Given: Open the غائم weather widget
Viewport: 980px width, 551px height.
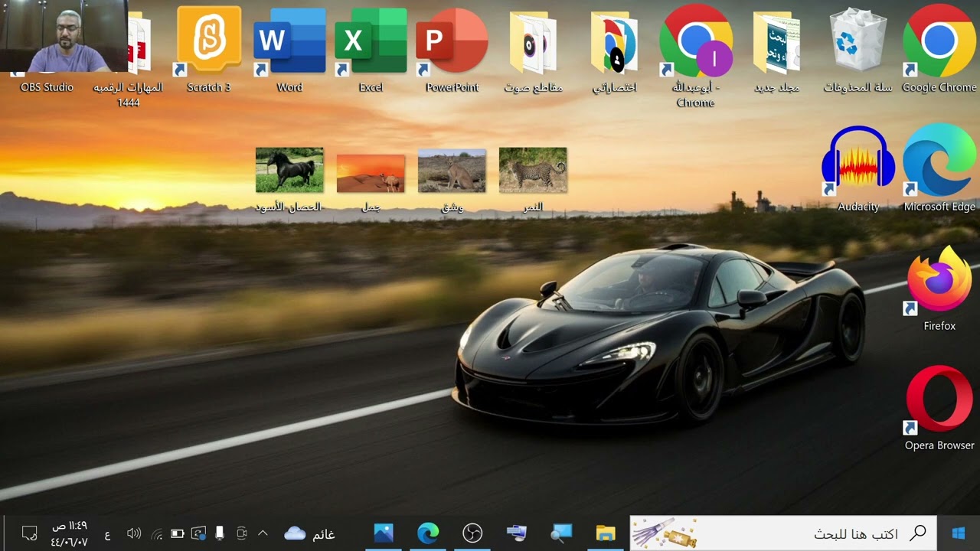Looking at the screenshot, I should (x=309, y=533).
